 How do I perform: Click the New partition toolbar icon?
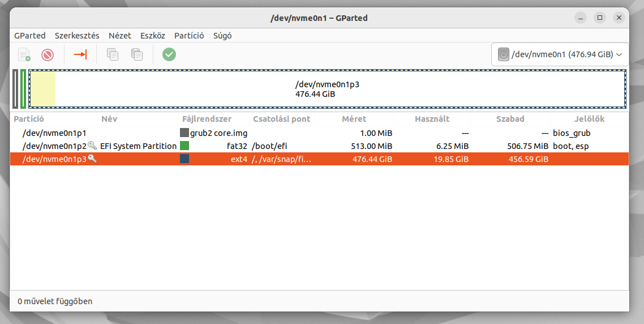(24, 54)
